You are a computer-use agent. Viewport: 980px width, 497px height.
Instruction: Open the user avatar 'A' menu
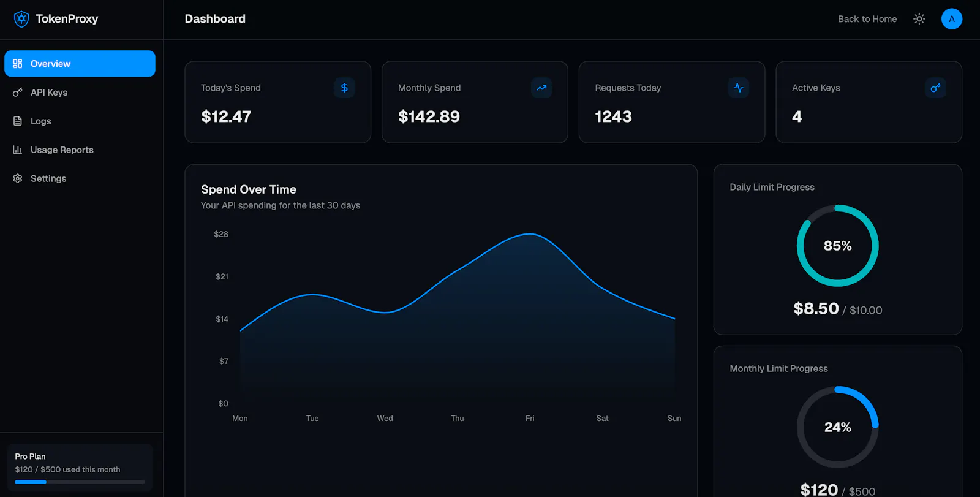click(x=952, y=19)
